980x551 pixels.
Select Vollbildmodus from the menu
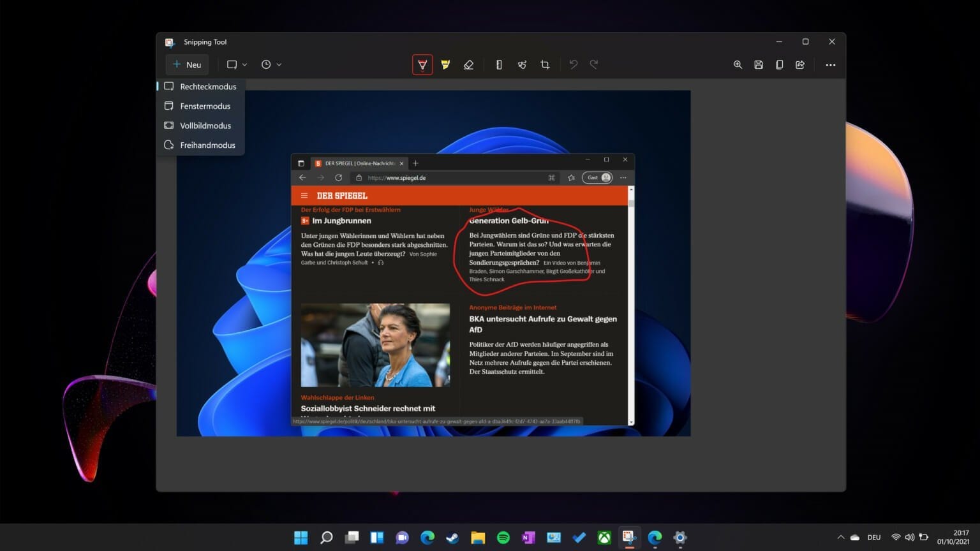(205, 125)
